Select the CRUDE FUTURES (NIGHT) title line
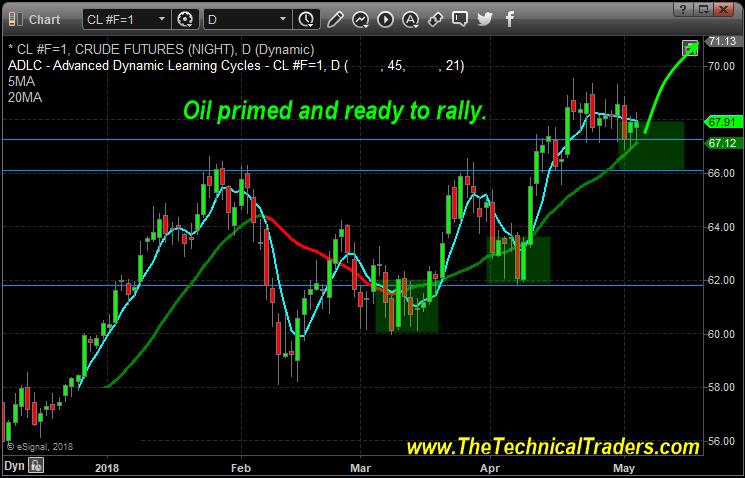Viewport: 745px width, 478px height. tap(161, 49)
